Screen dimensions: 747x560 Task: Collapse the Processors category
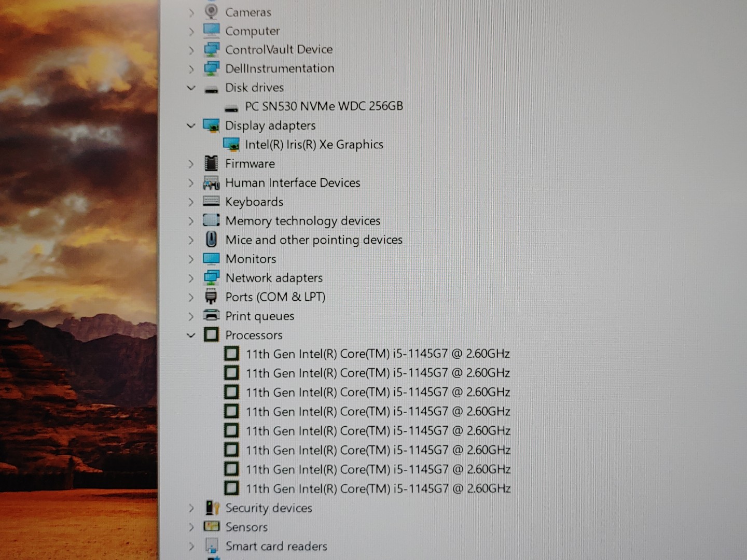click(x=191, y=335)
